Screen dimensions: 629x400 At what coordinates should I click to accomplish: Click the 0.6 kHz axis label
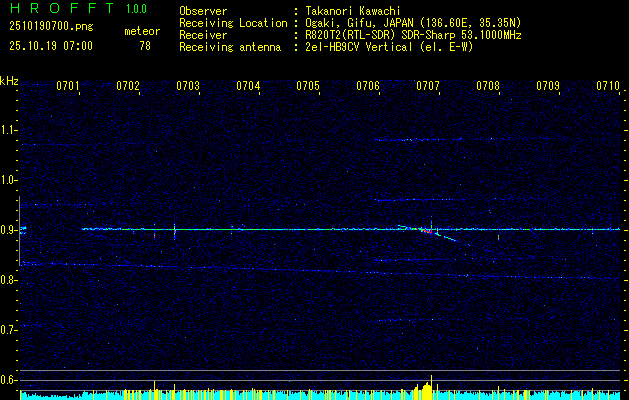pyautogui.click(x=9, y=380)
